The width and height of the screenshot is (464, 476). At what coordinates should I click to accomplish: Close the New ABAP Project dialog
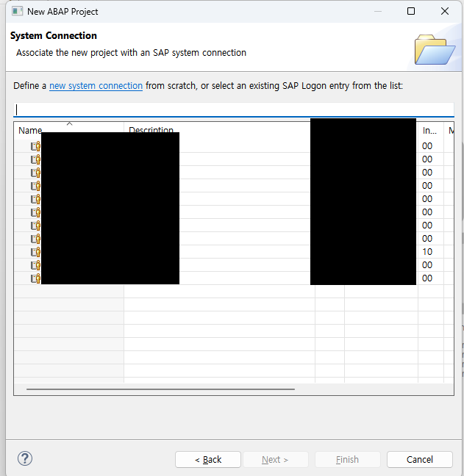[445, 11]
